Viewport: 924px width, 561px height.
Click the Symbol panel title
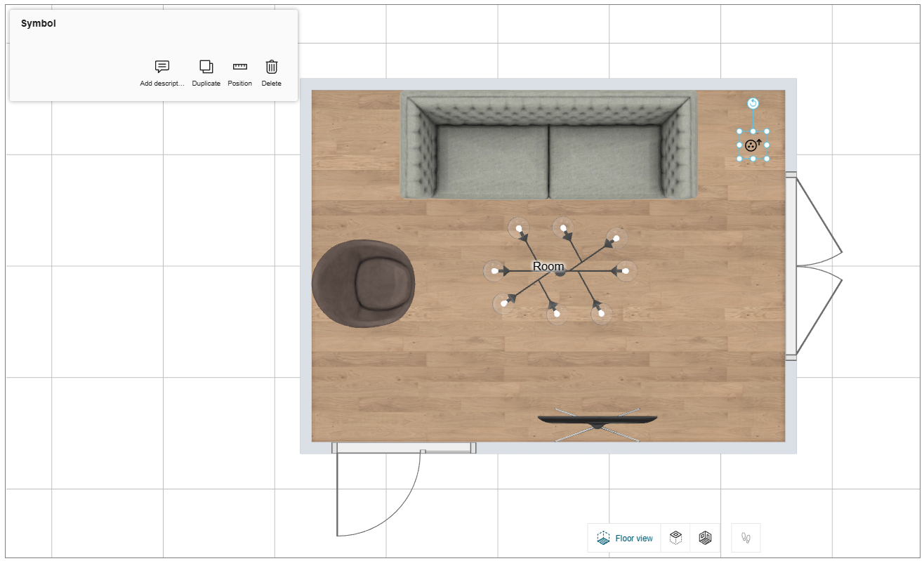point(39,24)
